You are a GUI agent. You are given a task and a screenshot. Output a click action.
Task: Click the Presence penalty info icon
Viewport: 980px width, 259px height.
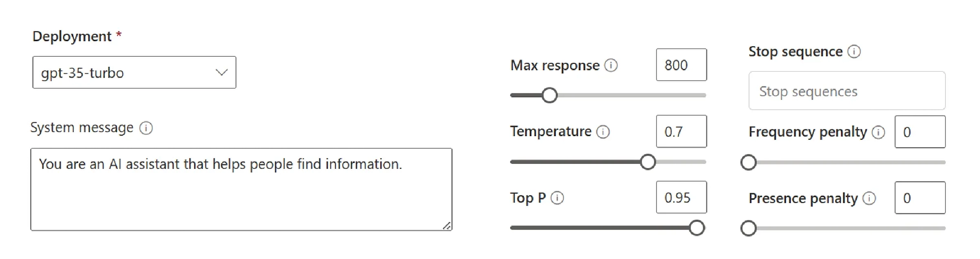click(869, 198)
